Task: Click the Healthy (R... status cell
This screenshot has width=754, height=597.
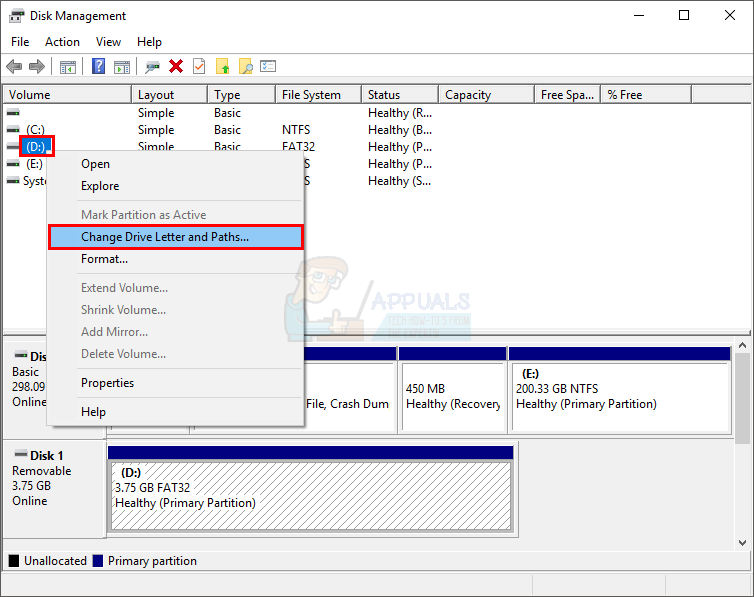Action: click(400, 113)
